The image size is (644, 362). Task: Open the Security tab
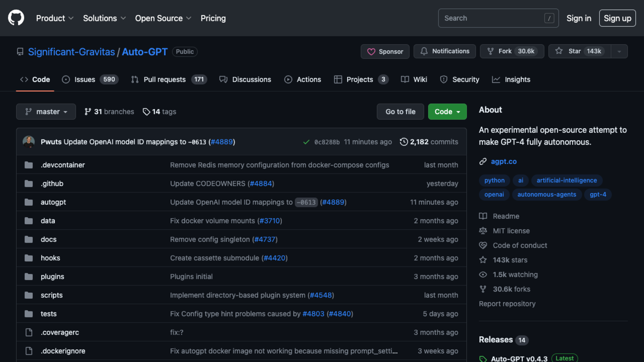[460, 79]
